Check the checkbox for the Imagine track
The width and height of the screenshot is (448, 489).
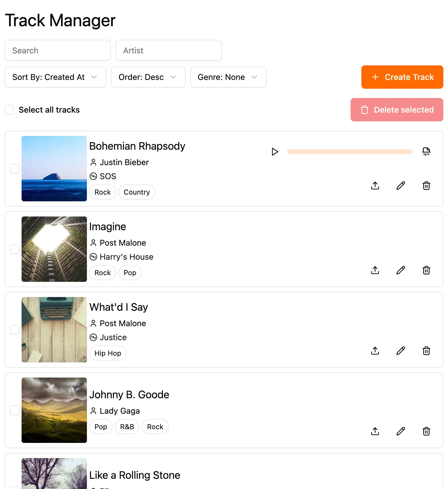[x=14, y=249]
